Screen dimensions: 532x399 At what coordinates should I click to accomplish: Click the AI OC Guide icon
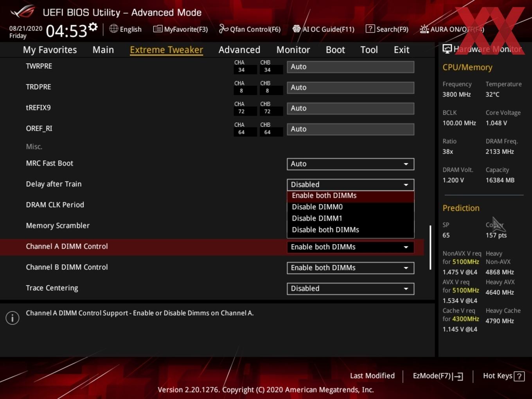click(x=297, y=29)
